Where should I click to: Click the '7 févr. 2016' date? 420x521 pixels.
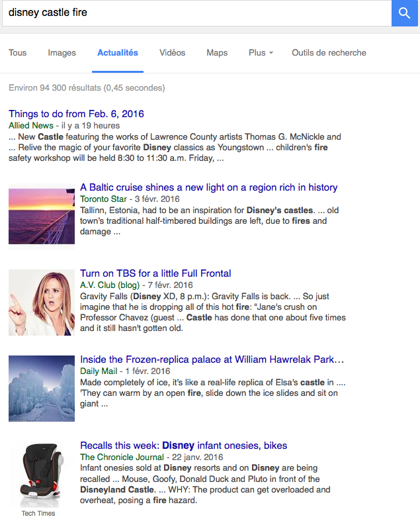pyautogui.click(x=171, y=285)
